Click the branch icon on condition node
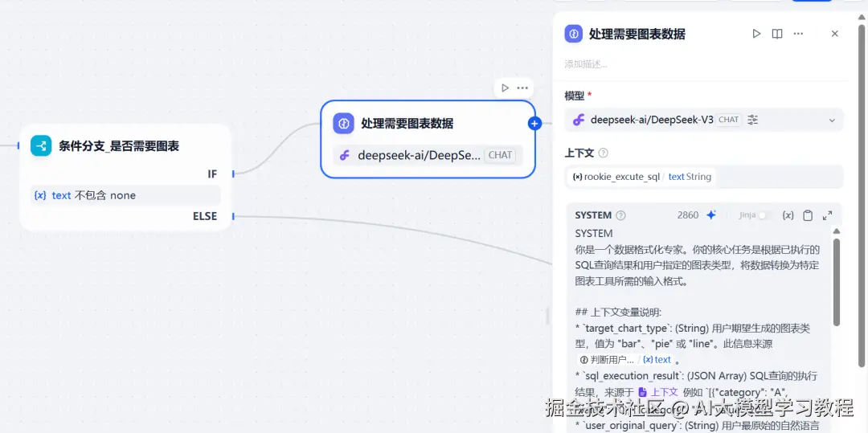Image resolution: width=868 pixels, height=433 pixels. (41, 146)
